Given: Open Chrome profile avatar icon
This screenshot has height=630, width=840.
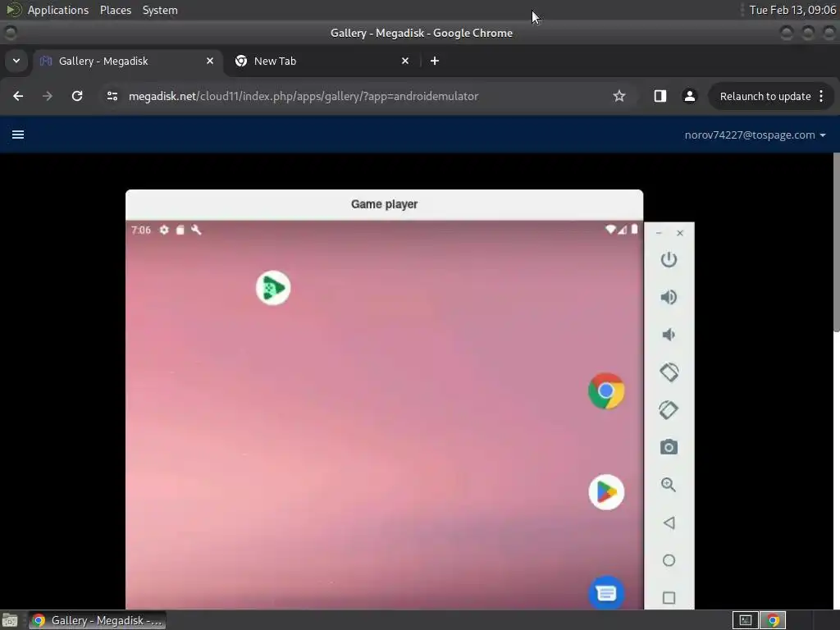Looking at the screenshot, I should click(x=689, y=96).
